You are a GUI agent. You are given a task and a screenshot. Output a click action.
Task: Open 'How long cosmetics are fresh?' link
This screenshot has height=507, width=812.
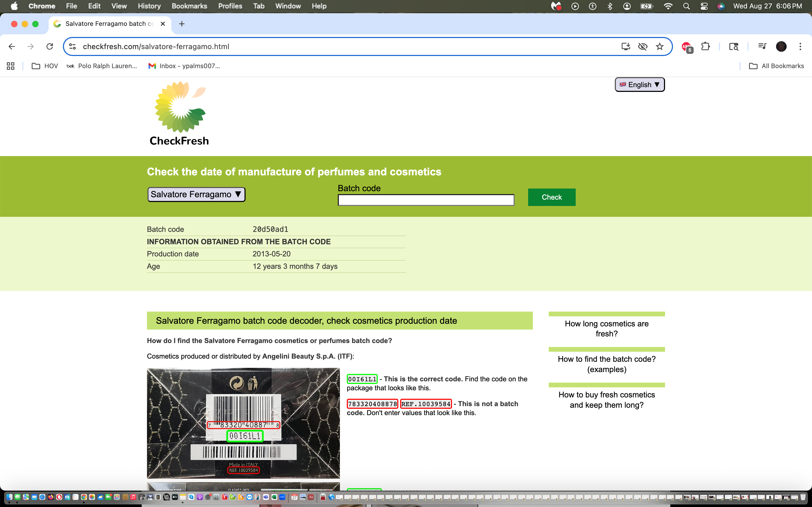606,328
